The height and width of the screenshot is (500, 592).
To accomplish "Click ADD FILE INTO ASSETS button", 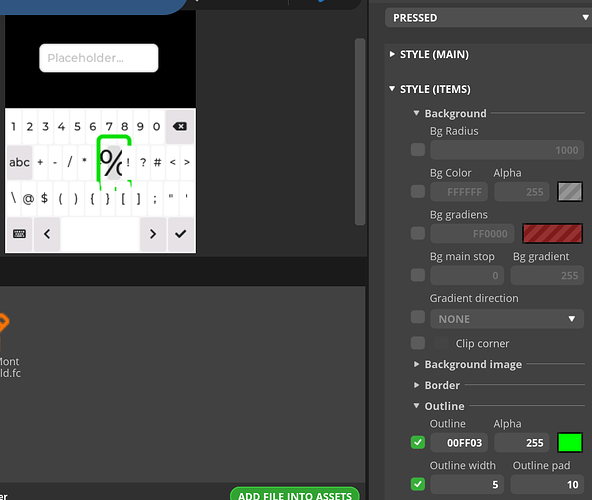I will point(295,494).
